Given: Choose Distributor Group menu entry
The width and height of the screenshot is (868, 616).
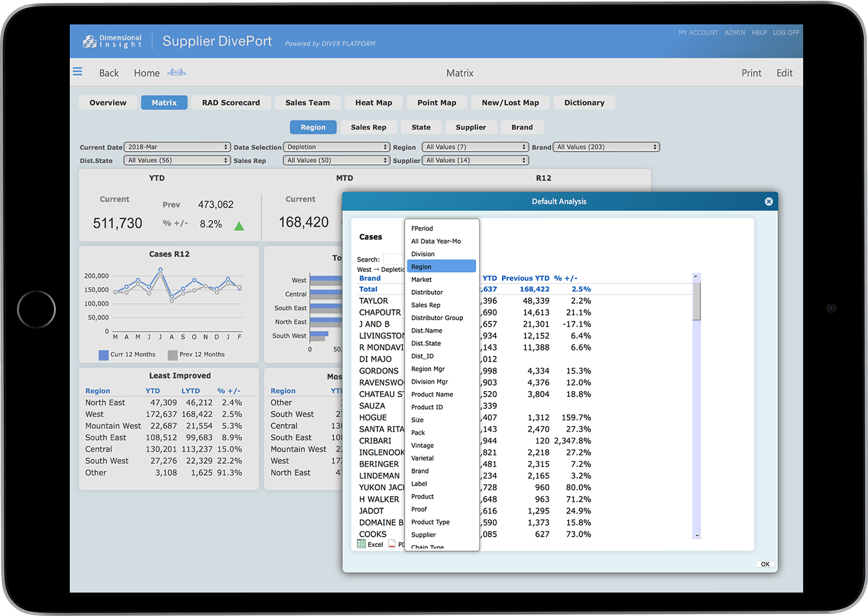Looking at the screenshot, I should pos(442,318).
